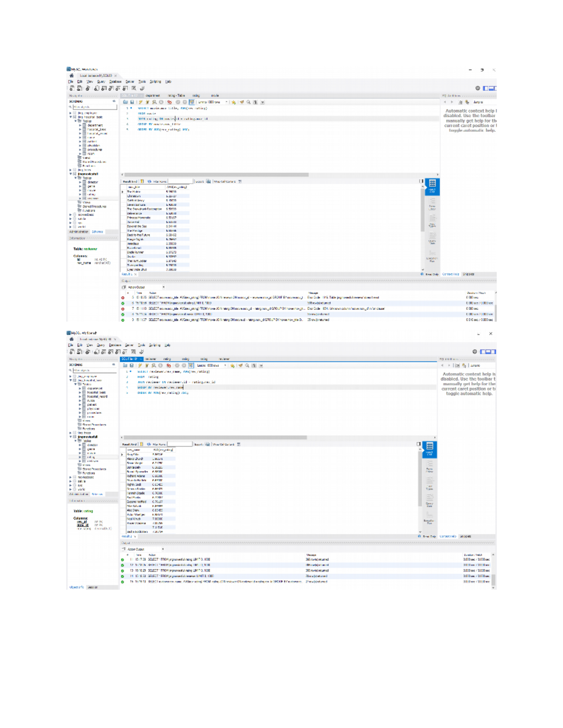
Task: Switch to Schemas tab in top navigator
Action: (x=98, y=232)
